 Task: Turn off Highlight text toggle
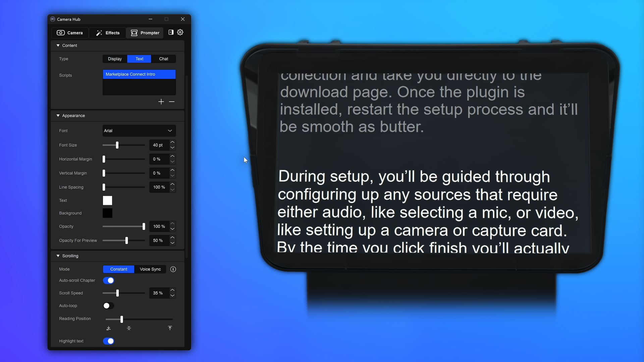108,341
